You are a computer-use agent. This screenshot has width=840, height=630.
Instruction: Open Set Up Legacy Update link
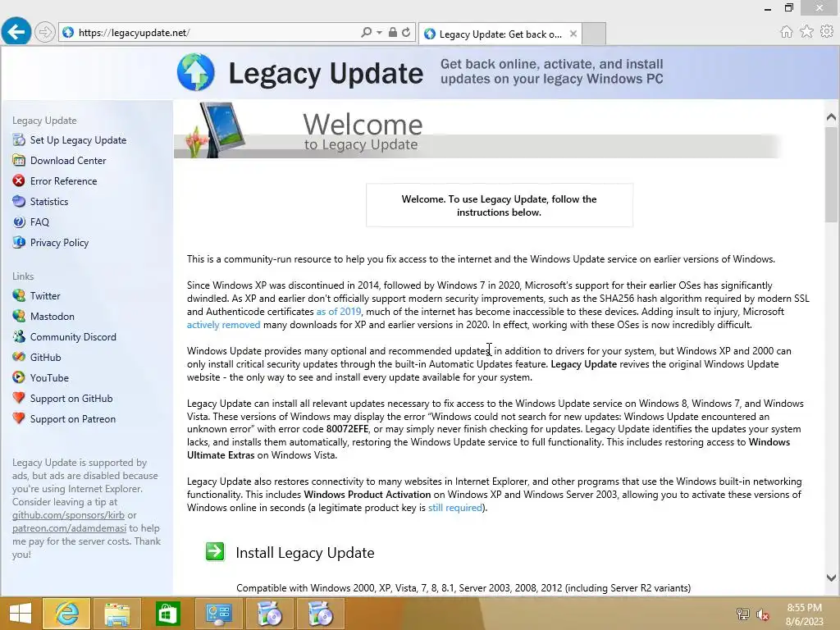pyautogui.click(x=78, y=139)
